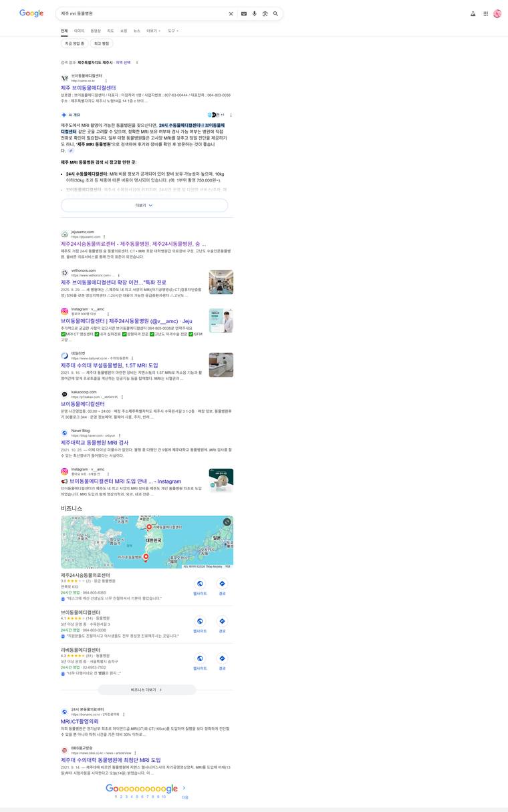Toggle the 지금 영업 중 filter chip
This screenshot has height=812, width=508.
[x=74, y=43]
